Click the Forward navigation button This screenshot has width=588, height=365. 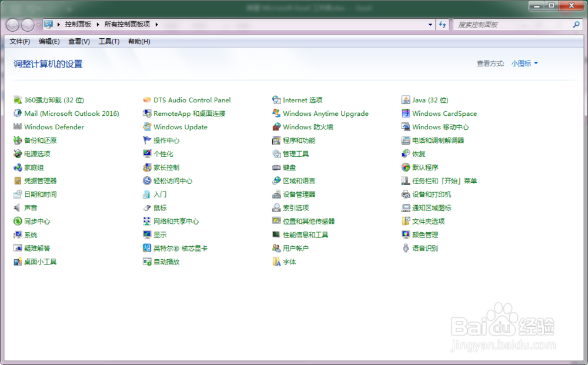[x=28, y=25]
